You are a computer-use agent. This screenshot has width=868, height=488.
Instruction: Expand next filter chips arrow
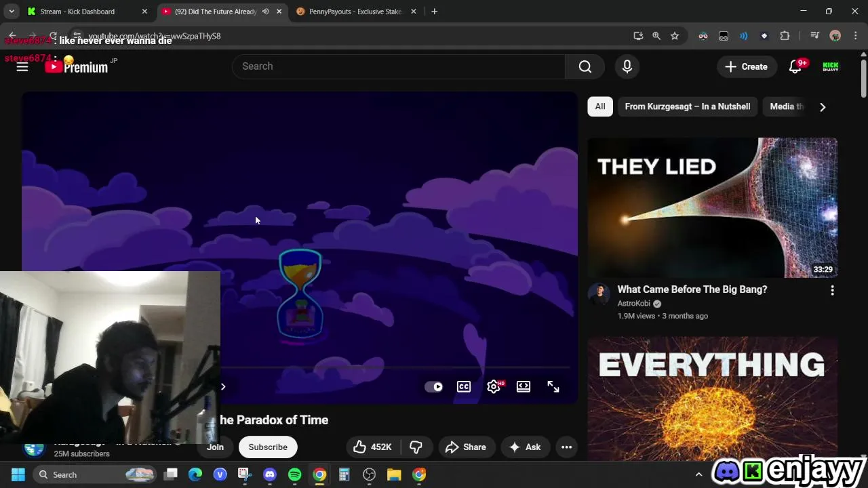pos(823,106)
